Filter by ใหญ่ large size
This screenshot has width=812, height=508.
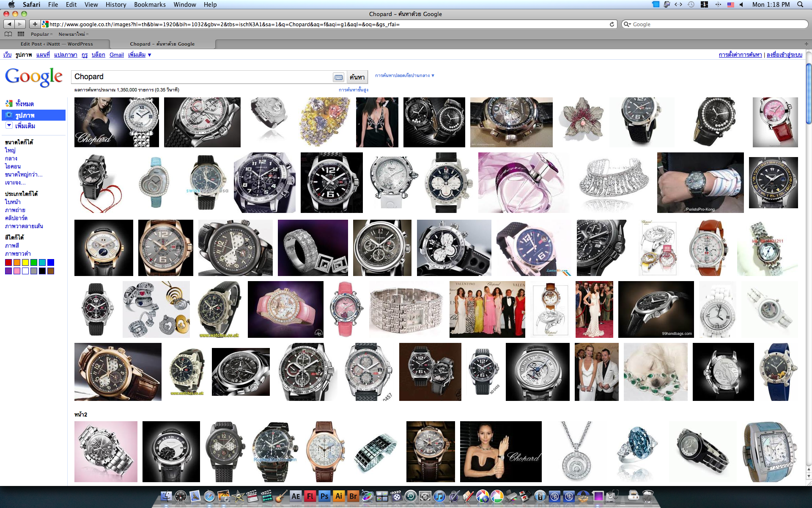[x=10, y=150]
